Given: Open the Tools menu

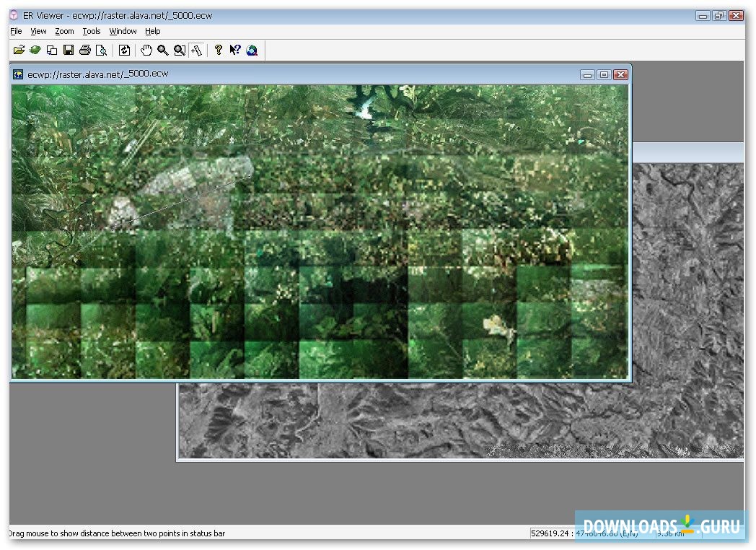Looking at the screenshot, I should (91, 31).
